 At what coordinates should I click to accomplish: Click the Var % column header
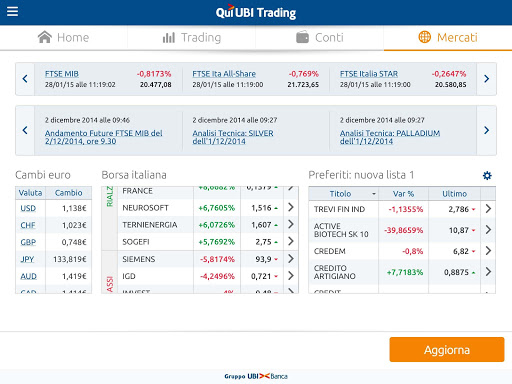(x=403, y=194)
